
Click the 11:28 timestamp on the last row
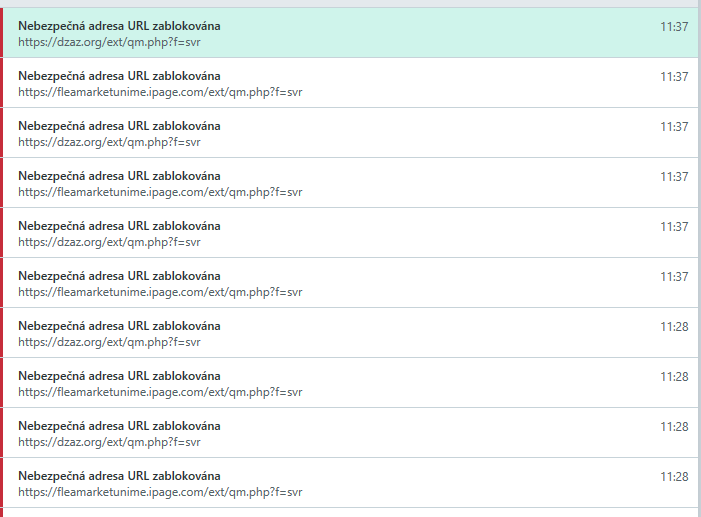point(673,476)
